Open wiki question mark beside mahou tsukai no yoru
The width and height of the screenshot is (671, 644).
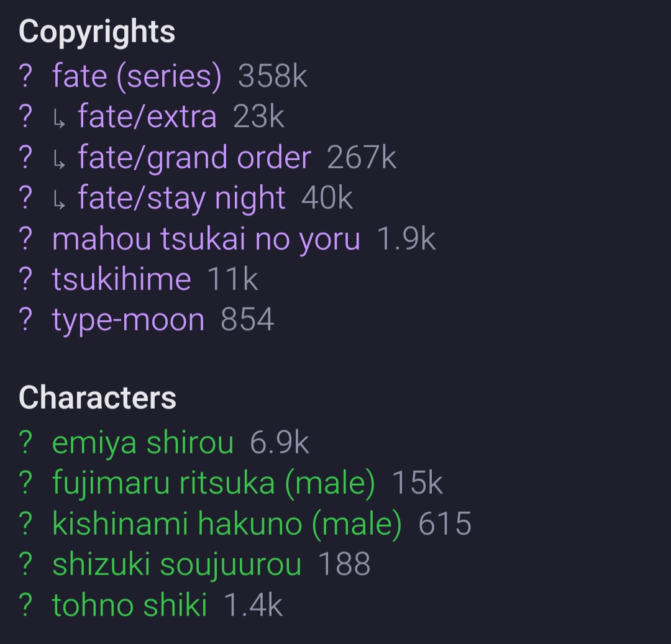point(25,239)
